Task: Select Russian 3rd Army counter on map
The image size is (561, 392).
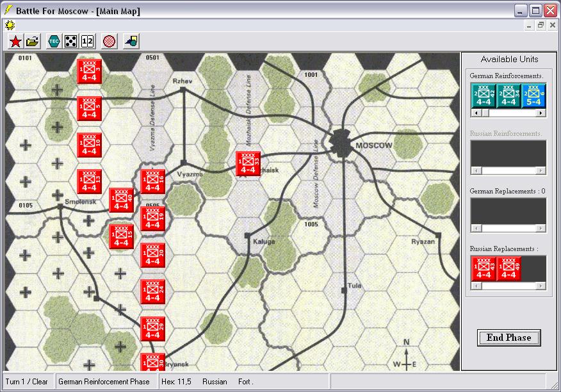Action: [x=90, y=72]
